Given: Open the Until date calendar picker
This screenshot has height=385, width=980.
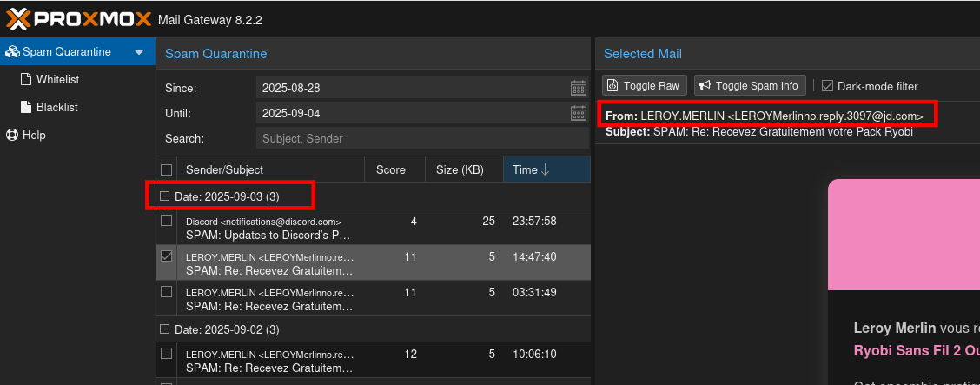Looking at the screenshot, I should [x=579, y=113].
